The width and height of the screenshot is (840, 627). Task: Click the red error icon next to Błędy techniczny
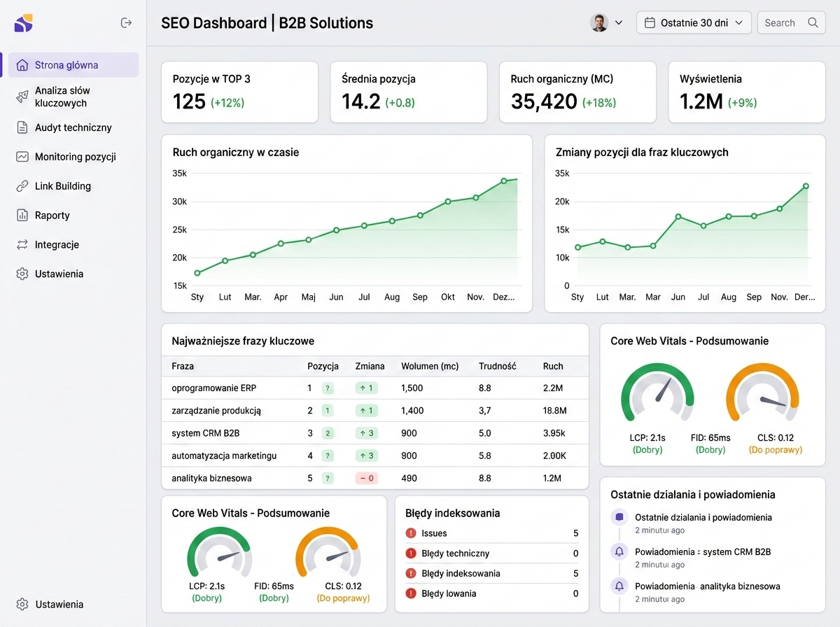click(x=411, y=554)
